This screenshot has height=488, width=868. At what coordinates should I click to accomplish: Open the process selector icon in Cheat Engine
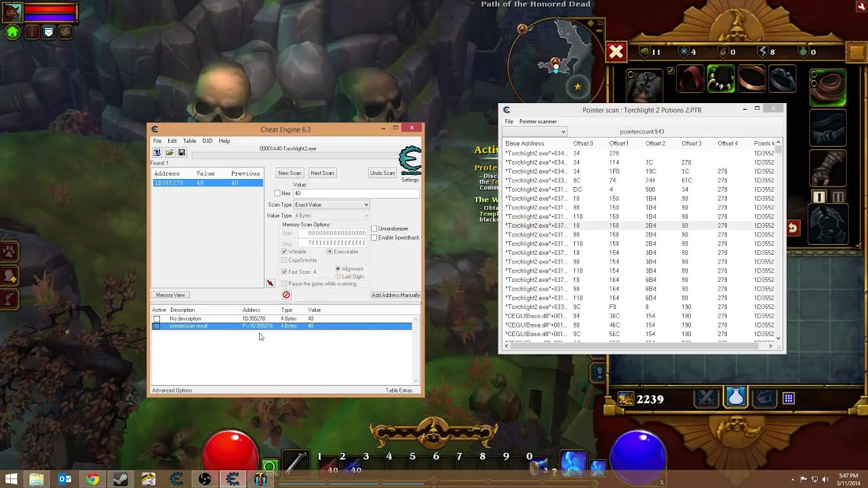click(x=157, y=152)
